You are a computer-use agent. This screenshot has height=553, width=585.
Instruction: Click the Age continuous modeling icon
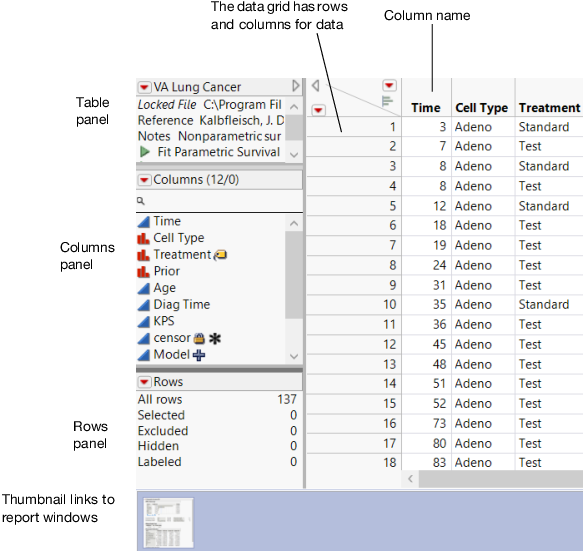[x=144, y=288]
